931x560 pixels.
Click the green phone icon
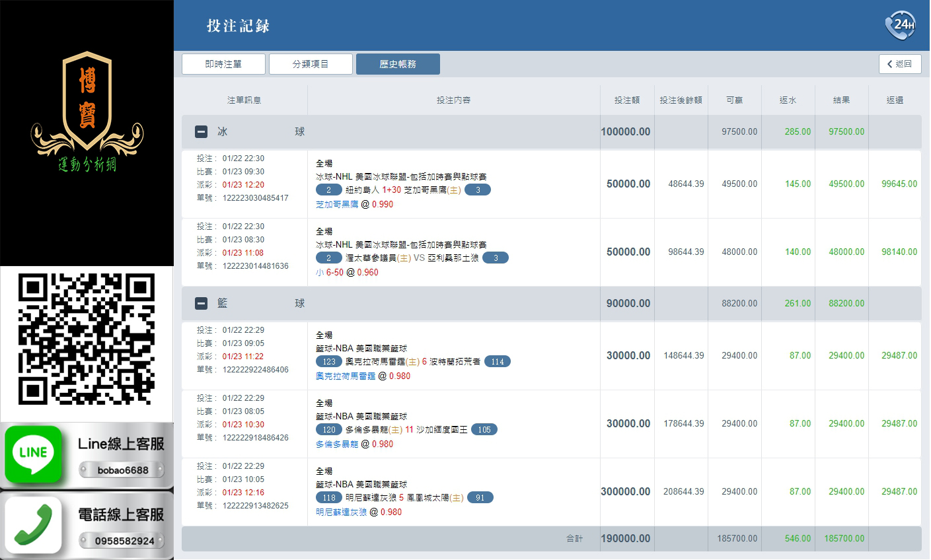[34, 525]
